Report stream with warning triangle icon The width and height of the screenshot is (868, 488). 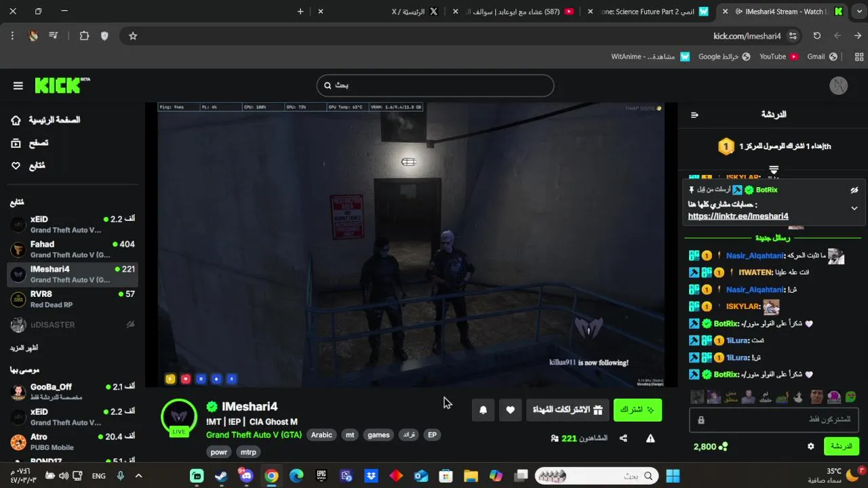(650, 439)
